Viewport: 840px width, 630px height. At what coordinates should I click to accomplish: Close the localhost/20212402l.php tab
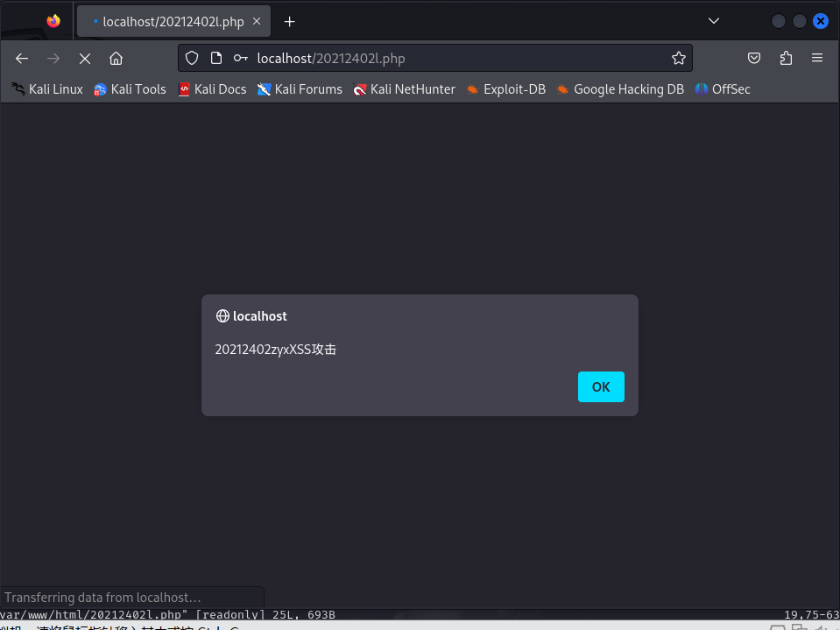[257, 21]
